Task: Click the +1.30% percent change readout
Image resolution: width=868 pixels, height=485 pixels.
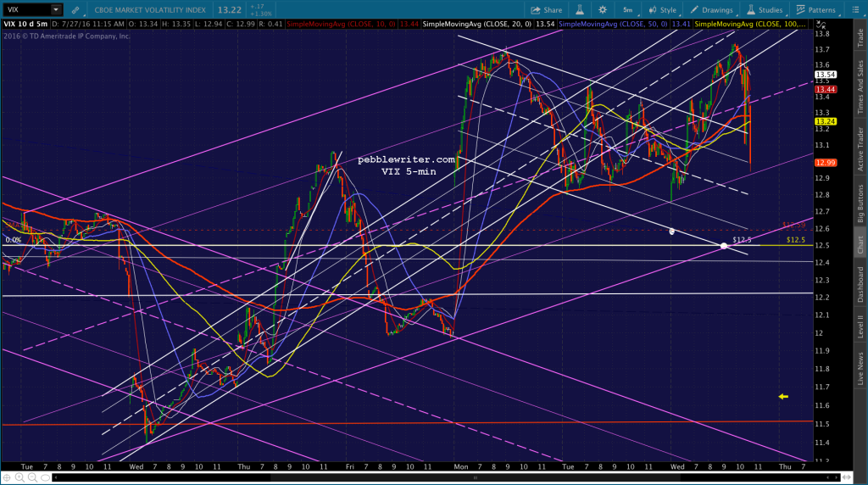Action: click(261, 14)
